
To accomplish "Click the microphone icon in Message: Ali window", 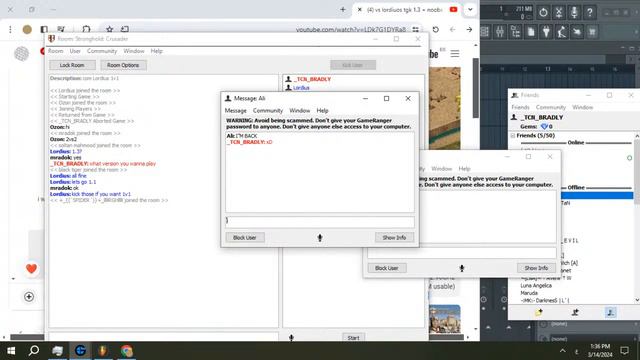I will click(320, 238).
